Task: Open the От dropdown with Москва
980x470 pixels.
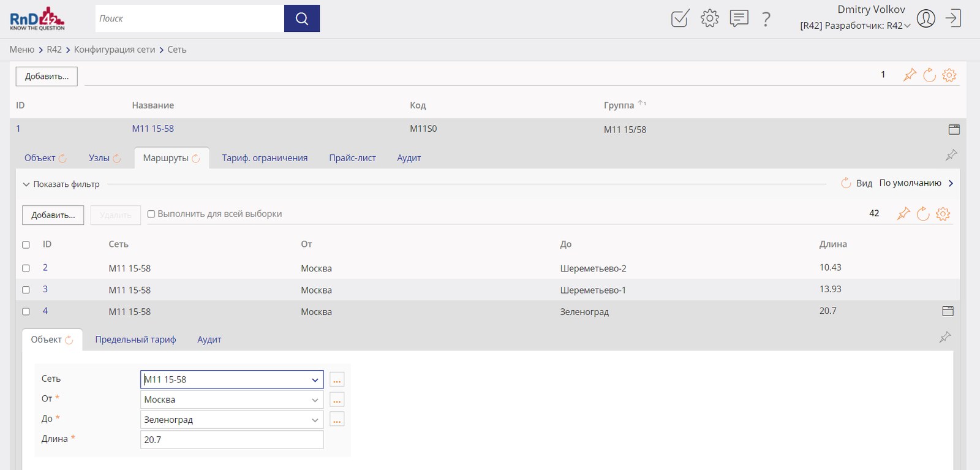Action: tap(315, 400)
